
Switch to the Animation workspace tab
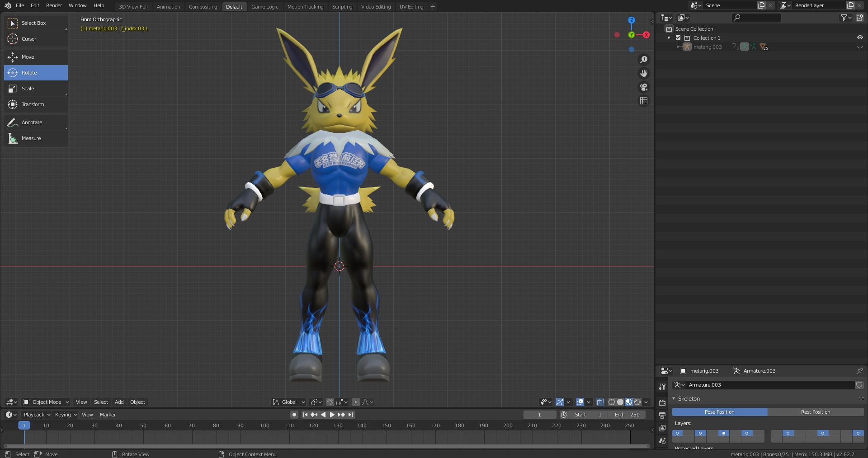click(x=168, y=7)
